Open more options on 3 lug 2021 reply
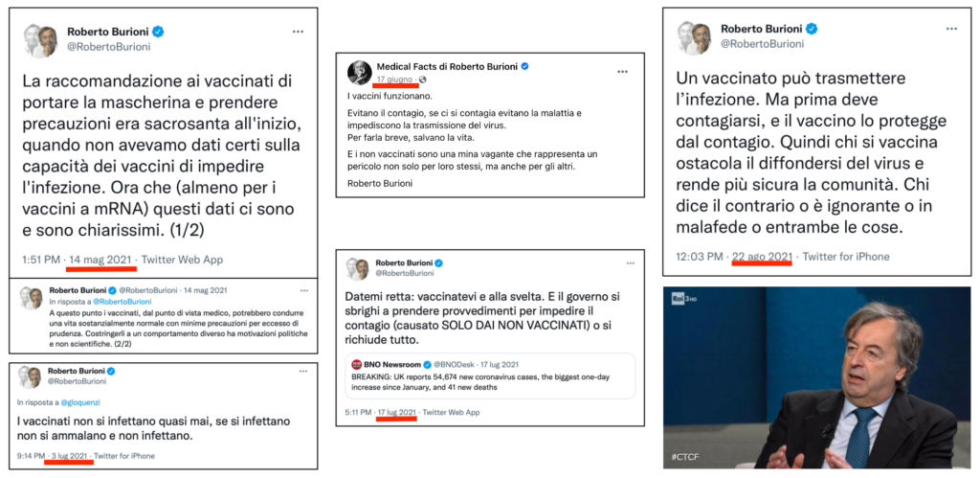The image size is (980, 478). pyautogui.click(x=303, y=371)
